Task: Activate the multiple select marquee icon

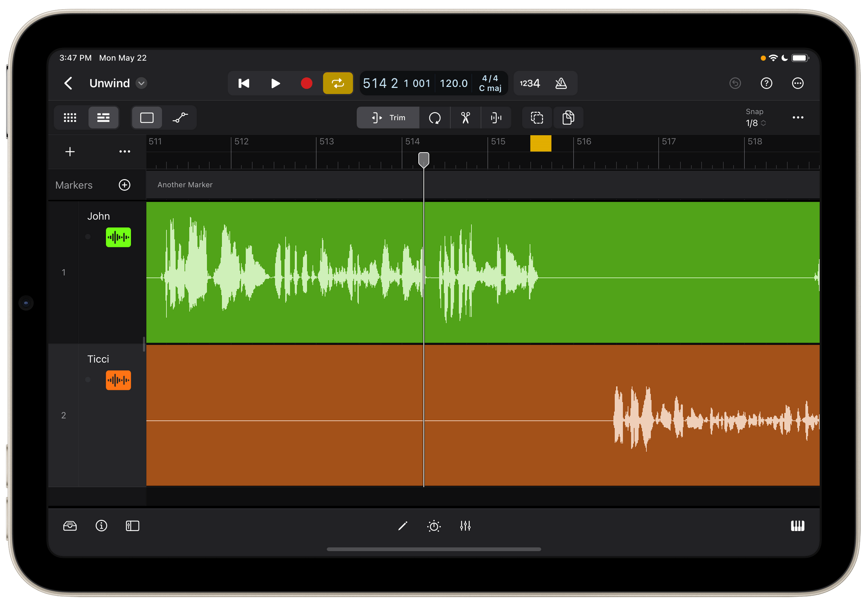Action: tap(537, 117)
